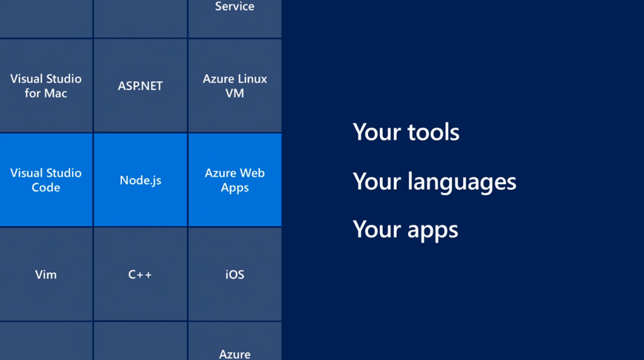Click the partially visible Service tile
The width and height of the screenshot is (644, 360).
pos(235,18)
